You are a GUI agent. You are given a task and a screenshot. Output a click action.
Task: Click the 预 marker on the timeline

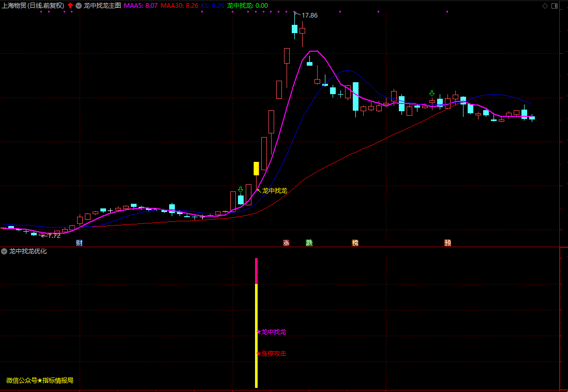tap(448, 243)
